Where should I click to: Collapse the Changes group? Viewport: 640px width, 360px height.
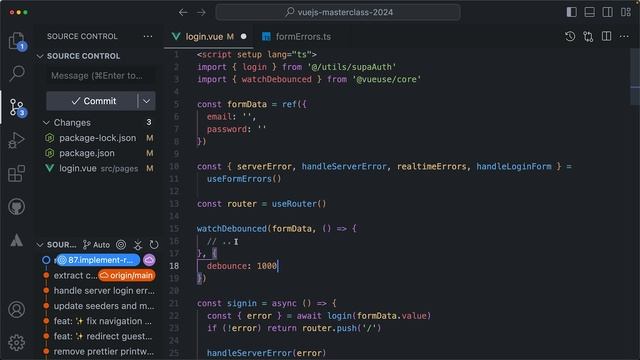coord(46,122)
